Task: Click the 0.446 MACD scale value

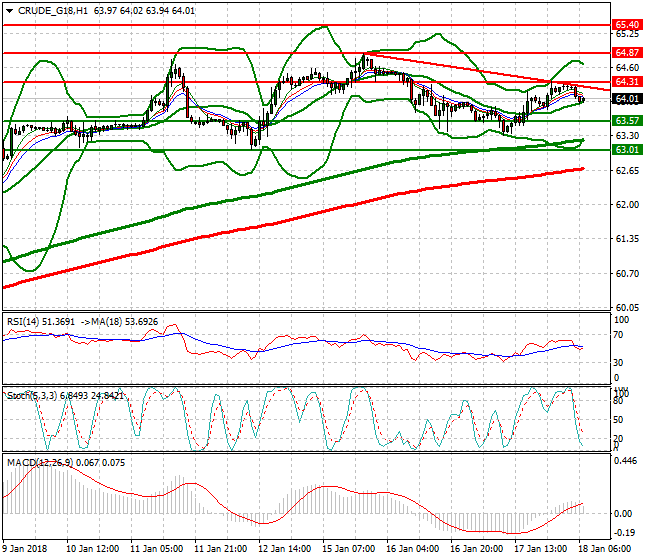Action: tap(625, 461)
